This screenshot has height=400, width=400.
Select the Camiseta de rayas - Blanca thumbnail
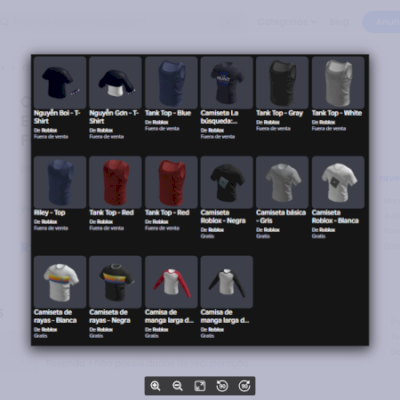60,282
